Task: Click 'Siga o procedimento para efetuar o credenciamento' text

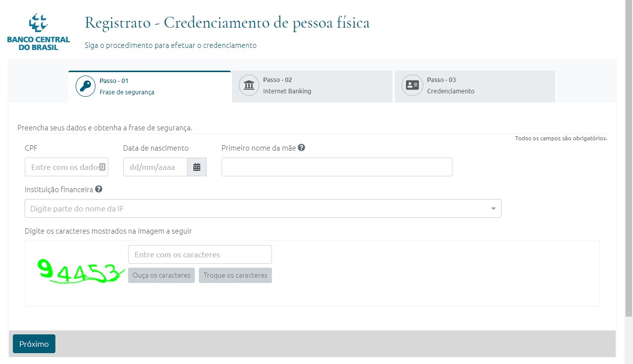Action: 171,45
